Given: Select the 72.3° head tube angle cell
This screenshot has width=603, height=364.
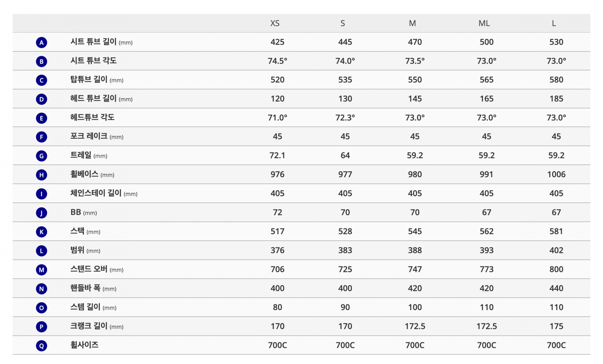Looking at the screenshot, I should [x=345, y=118].
